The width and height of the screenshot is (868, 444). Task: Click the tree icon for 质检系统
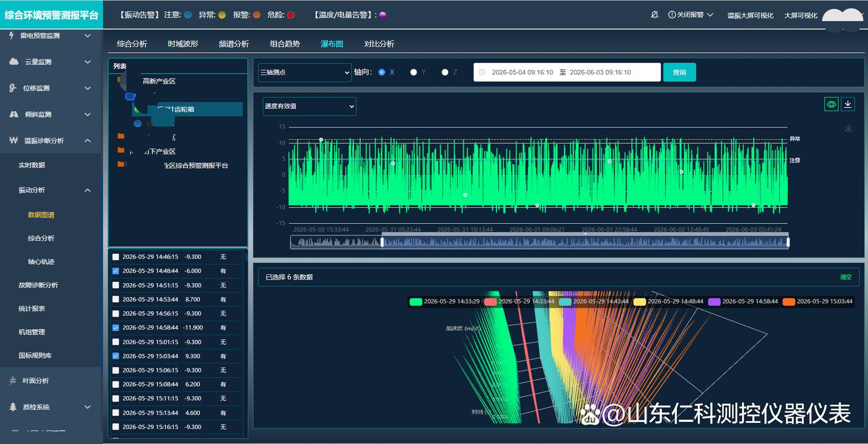[13, 407]
